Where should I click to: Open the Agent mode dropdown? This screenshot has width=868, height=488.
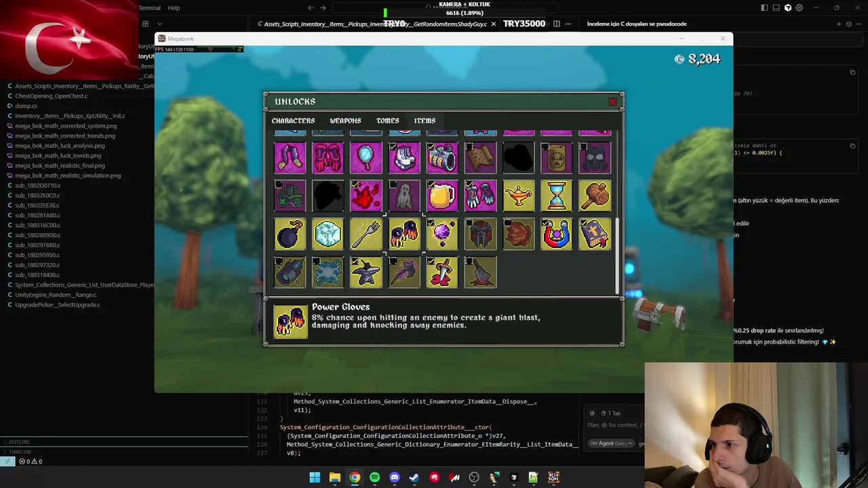pos(611,443)
